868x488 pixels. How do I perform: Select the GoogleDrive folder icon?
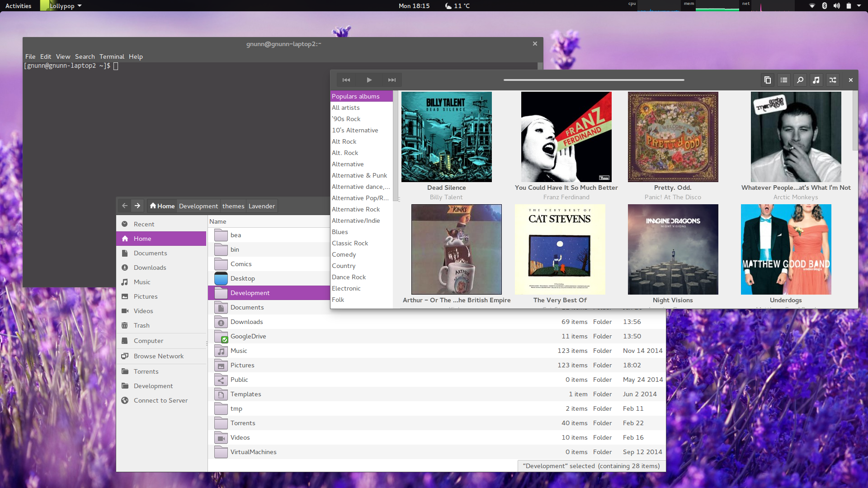click(221, 336)
